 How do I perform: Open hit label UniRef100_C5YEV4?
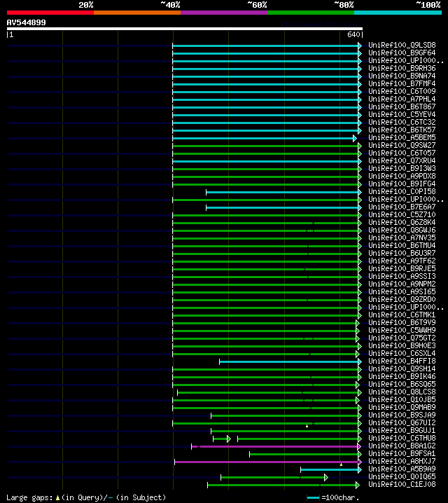point(402,114)
